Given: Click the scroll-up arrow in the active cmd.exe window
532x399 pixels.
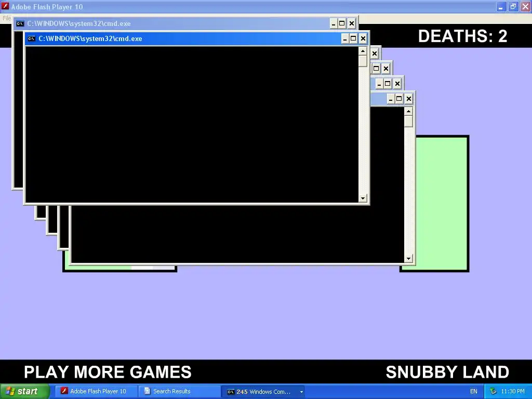Looking at the screenshot, I should tap(363, 51).
